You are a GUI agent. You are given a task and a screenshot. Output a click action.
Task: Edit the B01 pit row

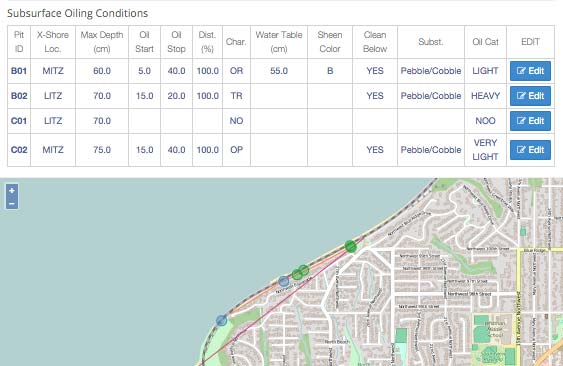530,71
